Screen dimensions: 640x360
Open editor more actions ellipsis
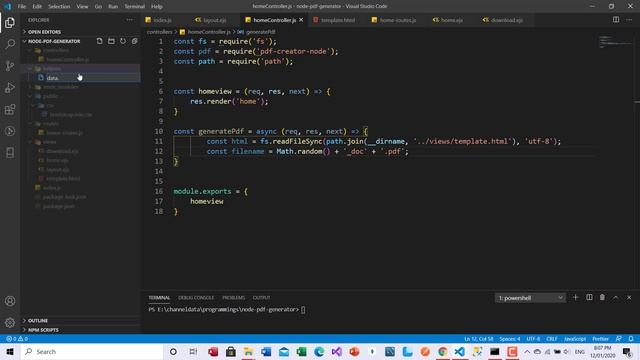tap(629, 20)
